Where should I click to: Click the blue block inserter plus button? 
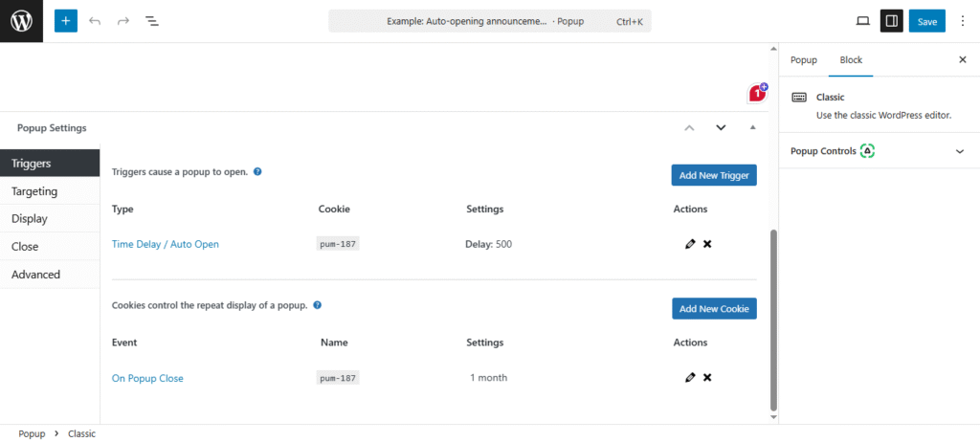[x=65, y=21]
